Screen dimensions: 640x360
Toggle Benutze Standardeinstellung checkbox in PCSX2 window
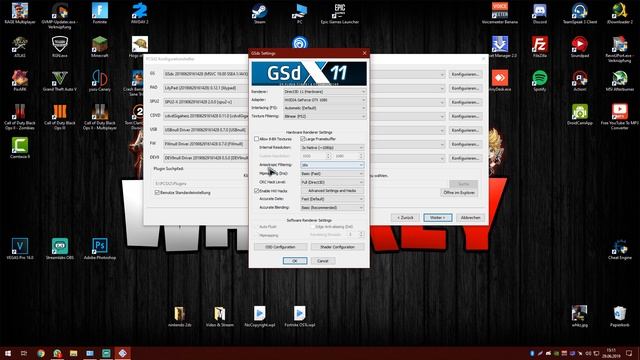(x=157, y=192)
